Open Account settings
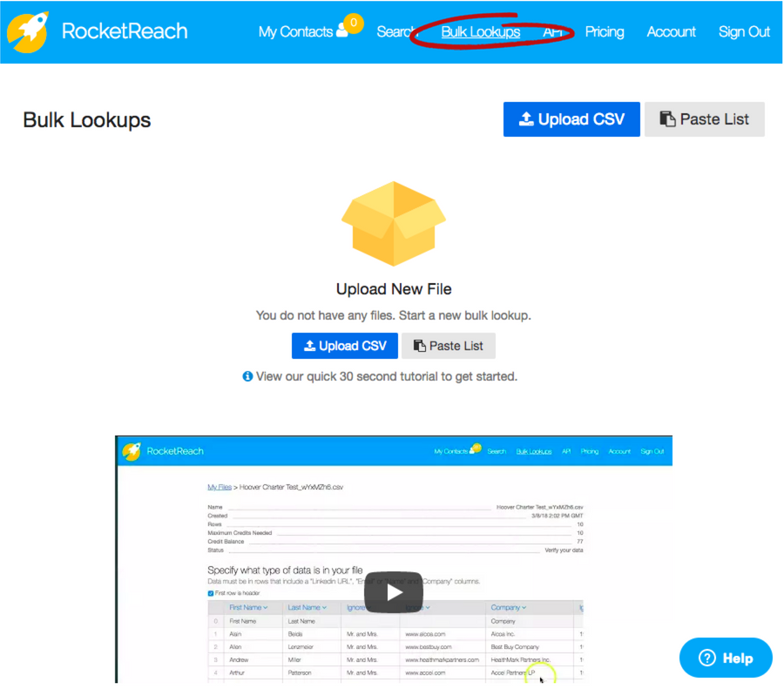784x689 pixels. 671,32
